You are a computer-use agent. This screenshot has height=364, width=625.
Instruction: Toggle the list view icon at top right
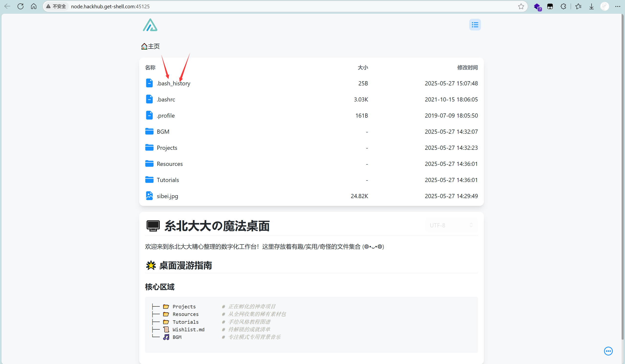click(x=475, y=25)
